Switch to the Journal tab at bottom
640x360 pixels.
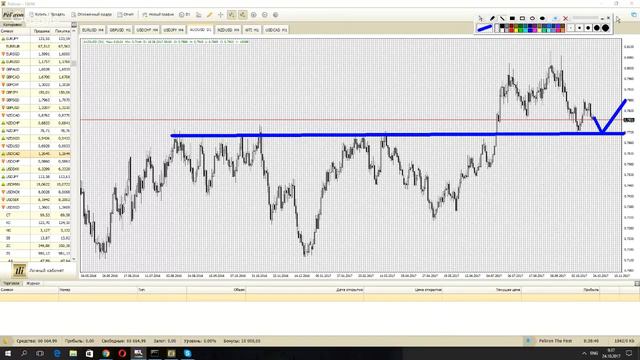click(x=33, y=283)
